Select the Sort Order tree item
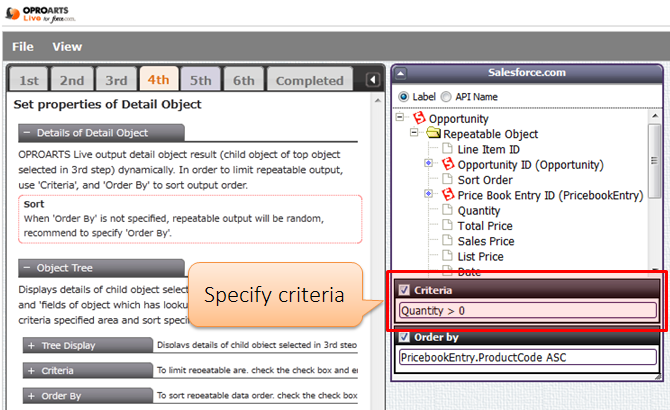This screenshot has width=670, height=410. click(x=485, y=180)
